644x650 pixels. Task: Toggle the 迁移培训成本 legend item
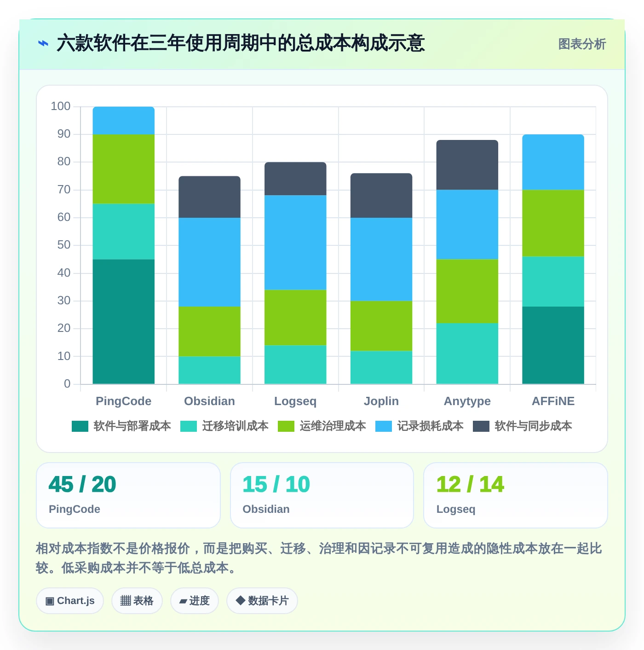tap(224, 426)
